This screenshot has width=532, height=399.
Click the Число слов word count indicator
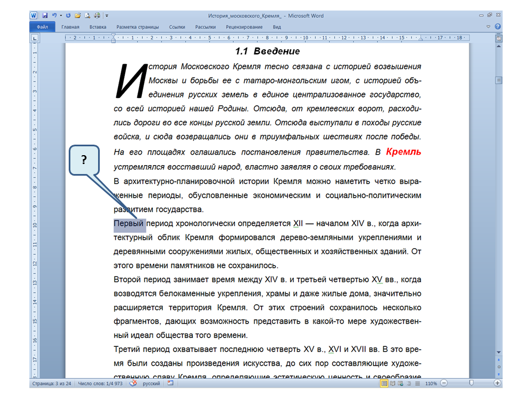pyautogui.click(x=101, y=383)
